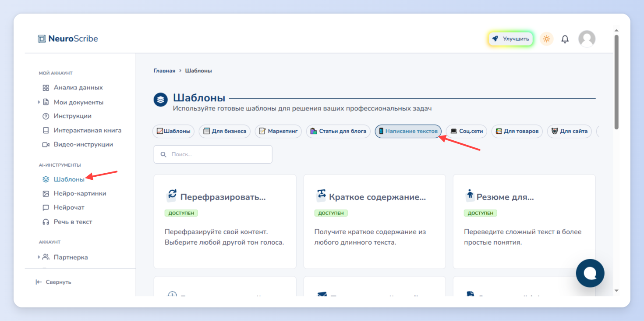
Task: Click the Резюме для person icon
Action: pos(470,195)
